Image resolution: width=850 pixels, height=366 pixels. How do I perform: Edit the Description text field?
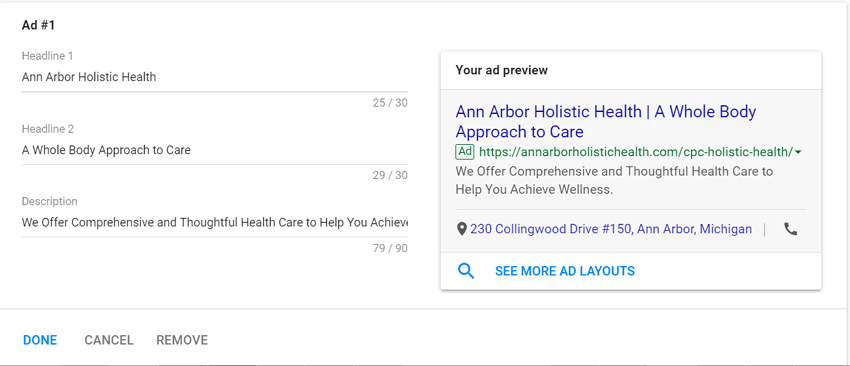click(x=215, y=222)
